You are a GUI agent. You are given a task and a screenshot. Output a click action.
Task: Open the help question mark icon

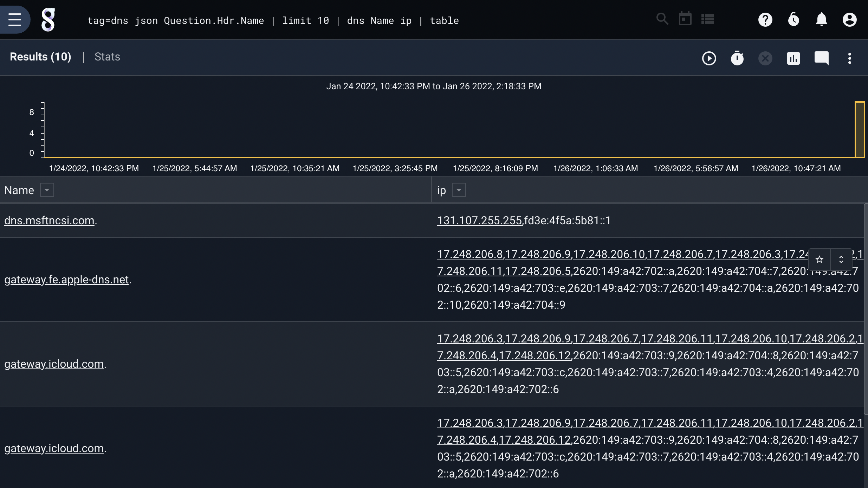tap(765, 20)
